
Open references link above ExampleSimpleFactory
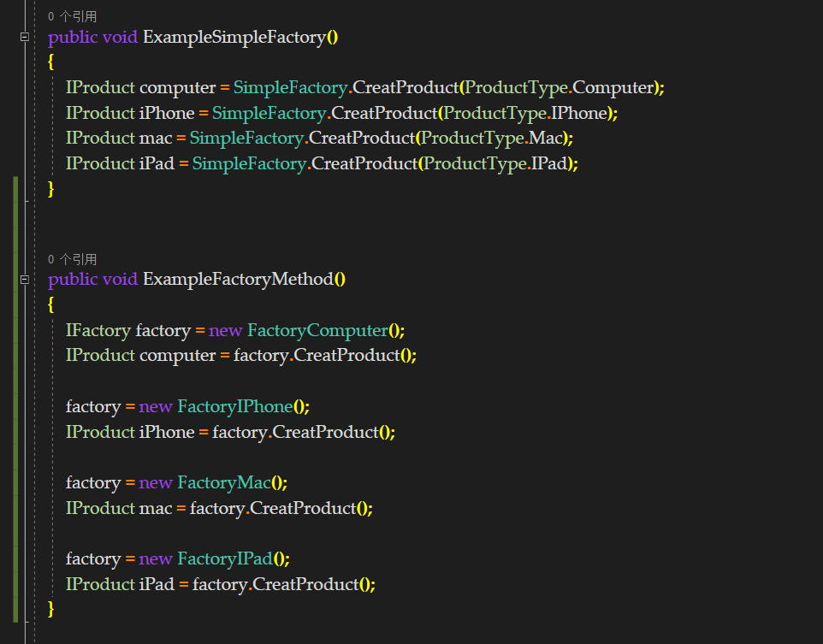[x=72, y=16]
